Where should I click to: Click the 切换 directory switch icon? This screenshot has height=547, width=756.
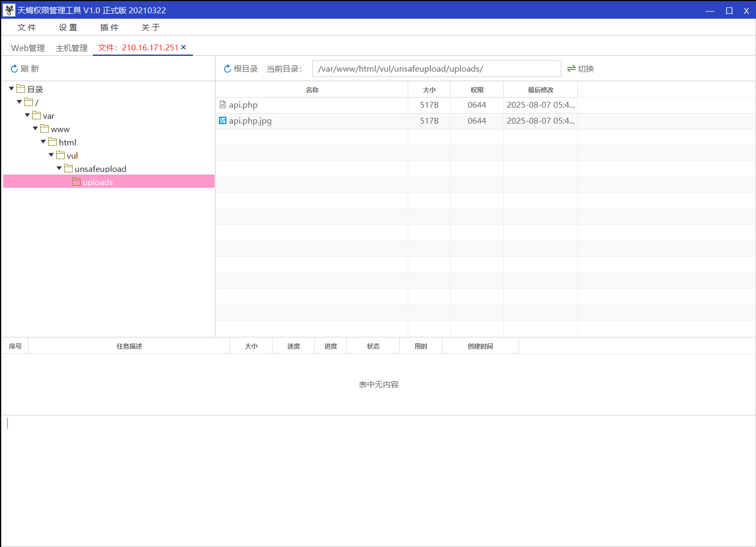[571, 68]
